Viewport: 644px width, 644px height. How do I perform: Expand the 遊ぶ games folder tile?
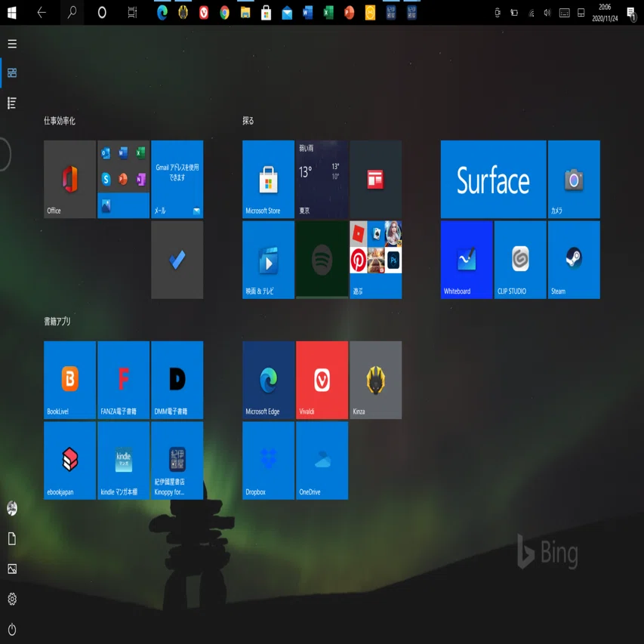coord(375,260)
